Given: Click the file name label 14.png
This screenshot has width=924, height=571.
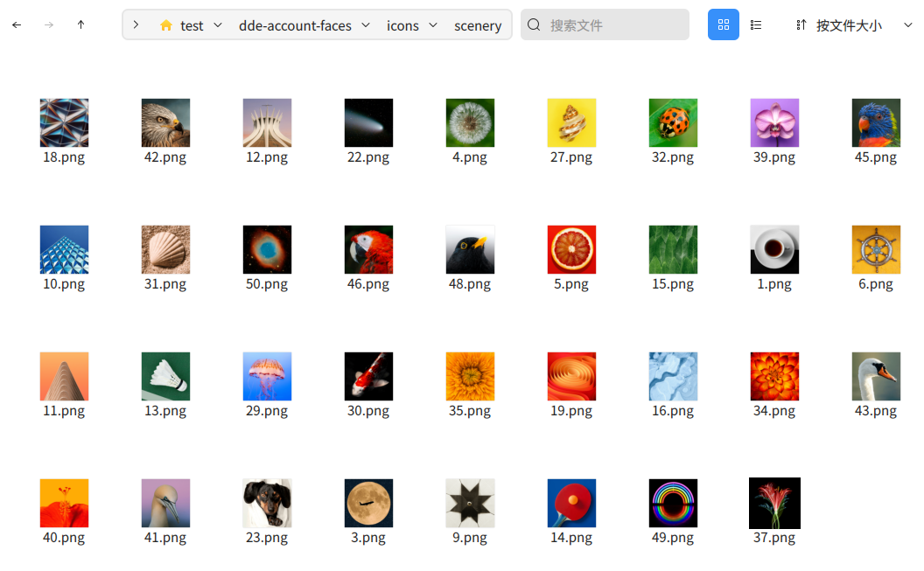Looking at the screenshot, I should 571,538.
